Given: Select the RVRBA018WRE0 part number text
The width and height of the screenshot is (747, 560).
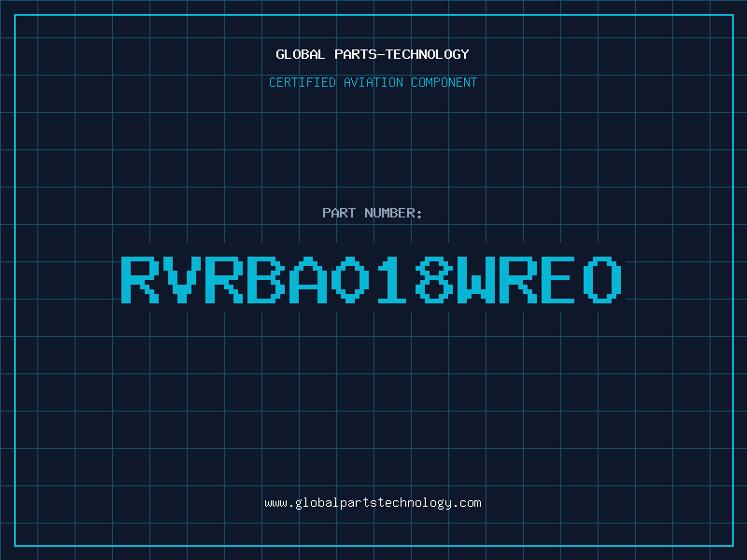Looking at the screenshot, I should click(372, 280).
